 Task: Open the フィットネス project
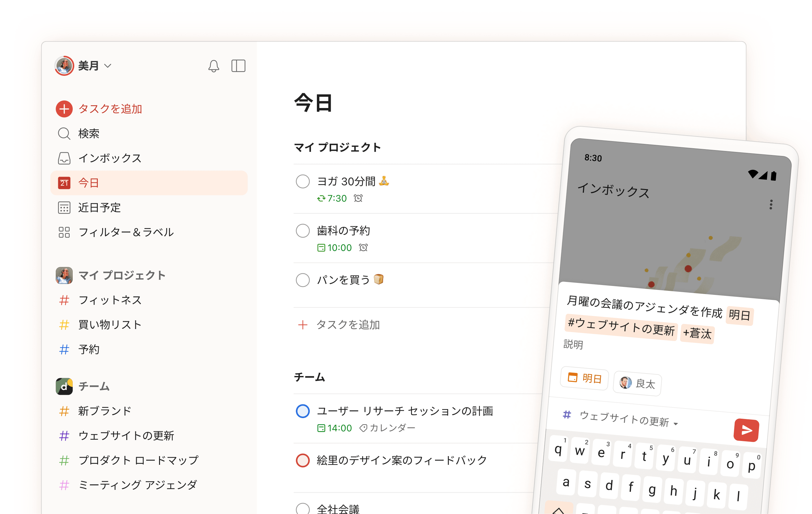(x=110, y=300)
